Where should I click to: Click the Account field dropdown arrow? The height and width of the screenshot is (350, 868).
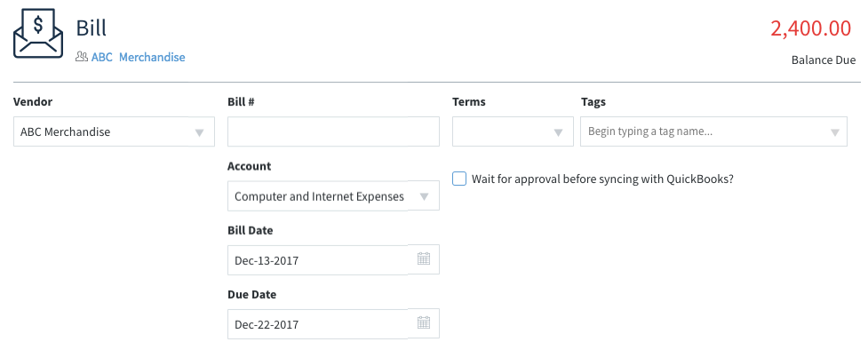pos(424,196)
